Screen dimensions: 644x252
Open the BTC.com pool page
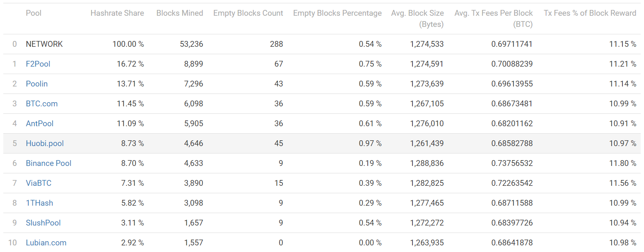pyautogui.click(x=42, y=103)
